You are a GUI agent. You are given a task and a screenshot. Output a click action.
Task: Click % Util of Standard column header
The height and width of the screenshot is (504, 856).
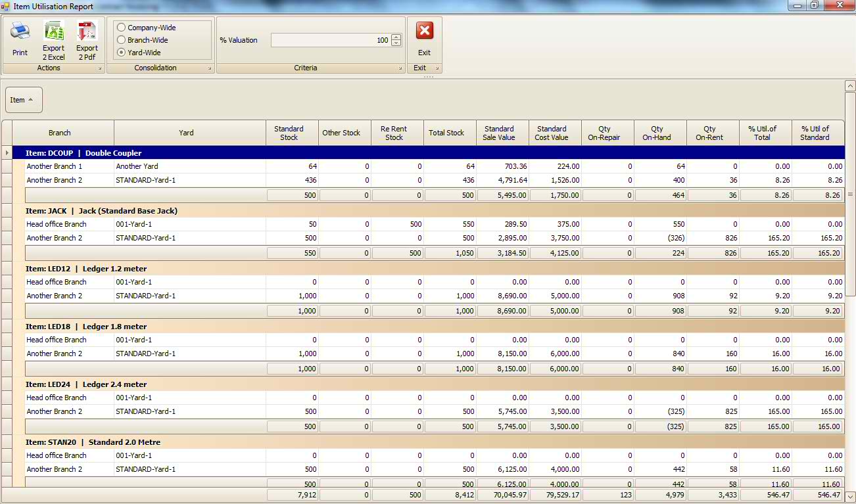click(818, 133)
